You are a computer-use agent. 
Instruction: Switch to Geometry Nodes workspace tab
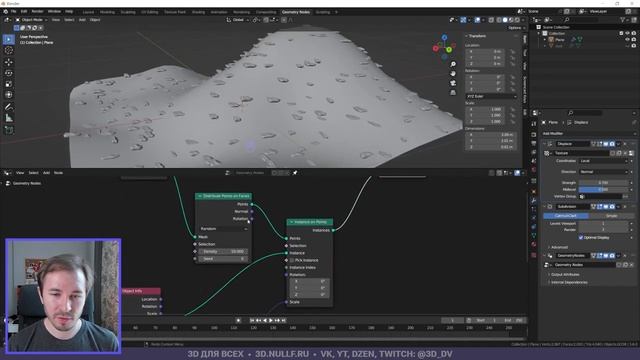tap(296, 12)
